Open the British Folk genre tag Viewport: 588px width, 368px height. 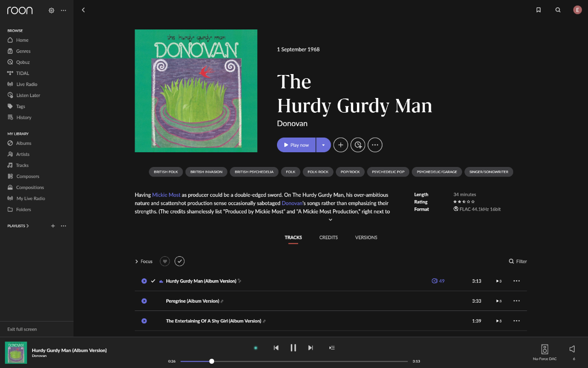click(x=166, y=172)
